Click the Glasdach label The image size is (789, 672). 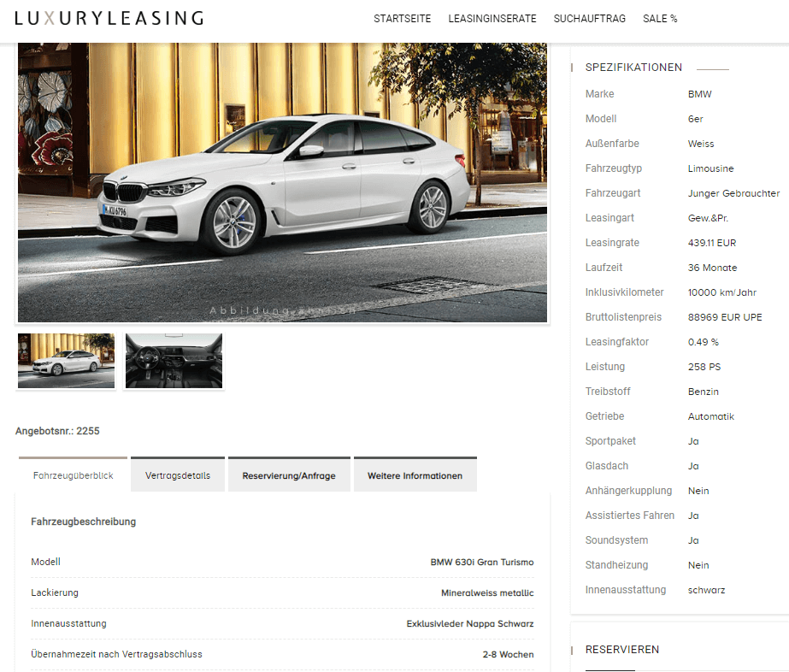click(x=607, y=466)
